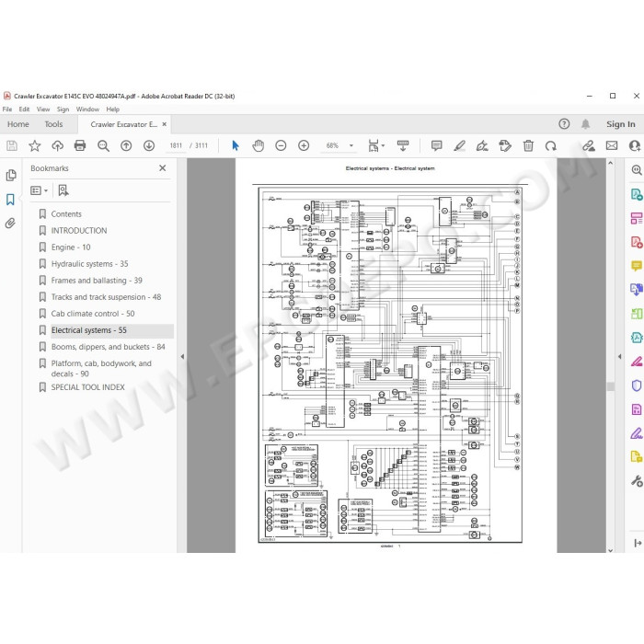Screen dimensions: 644x644
Task: Click the delete trash icon
Action: pos(528,145)
